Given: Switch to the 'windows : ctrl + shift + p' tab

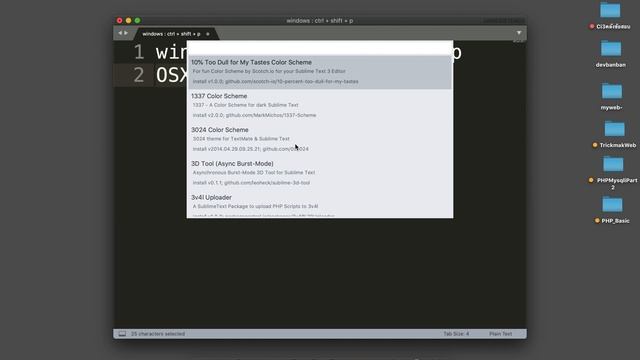Looking at the screenshot, I should pyautogui.click(x=171, y=34).
